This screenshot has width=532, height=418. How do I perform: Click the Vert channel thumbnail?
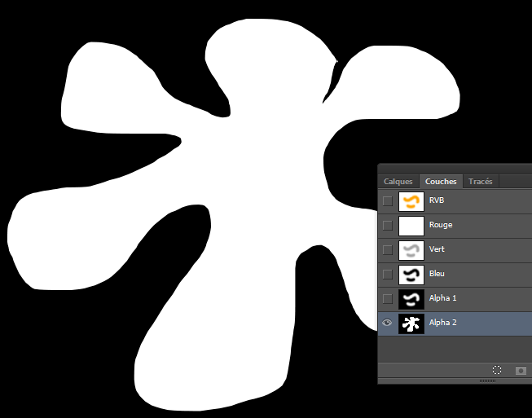(411, 250)
